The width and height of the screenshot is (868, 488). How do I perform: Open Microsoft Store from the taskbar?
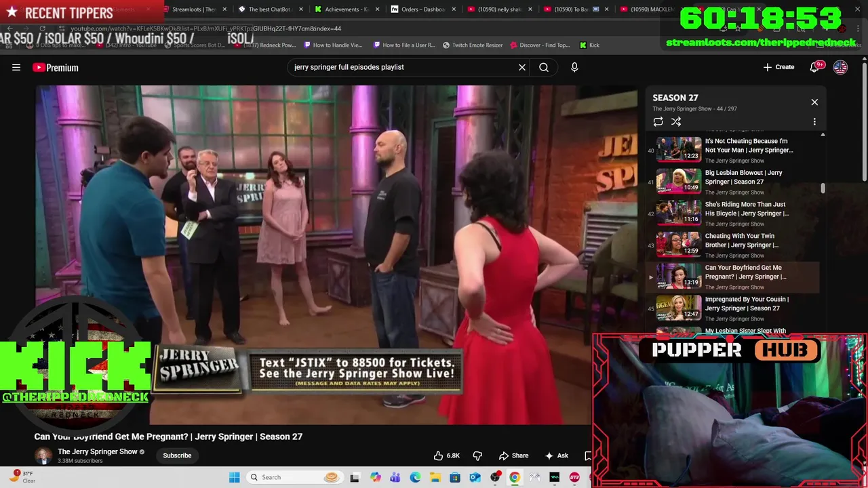click(455, 477)
